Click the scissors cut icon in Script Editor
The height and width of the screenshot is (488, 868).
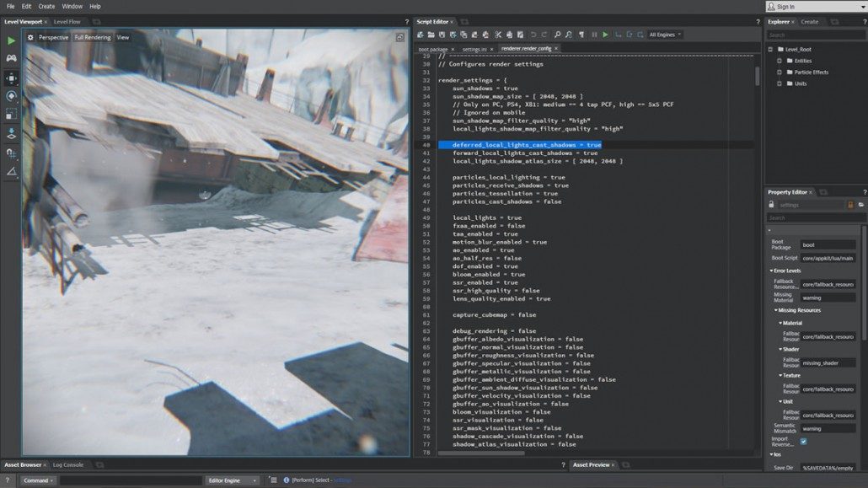[x=498, y=35]
